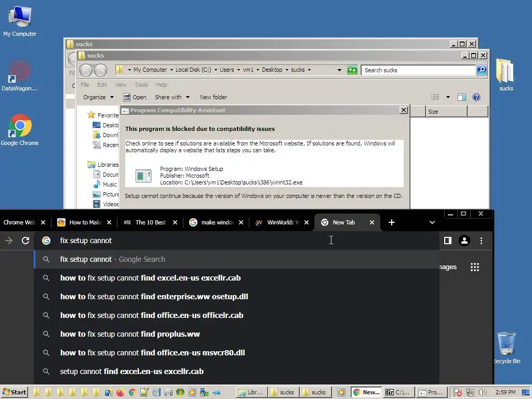Open the Tools menu in Explorer
Viewport: 532px width, 399px height.
141,85
